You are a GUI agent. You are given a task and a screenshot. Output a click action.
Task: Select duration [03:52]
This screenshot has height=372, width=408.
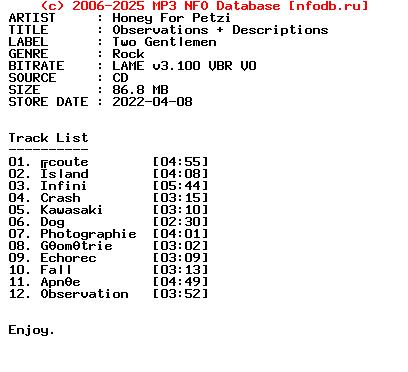180,294
